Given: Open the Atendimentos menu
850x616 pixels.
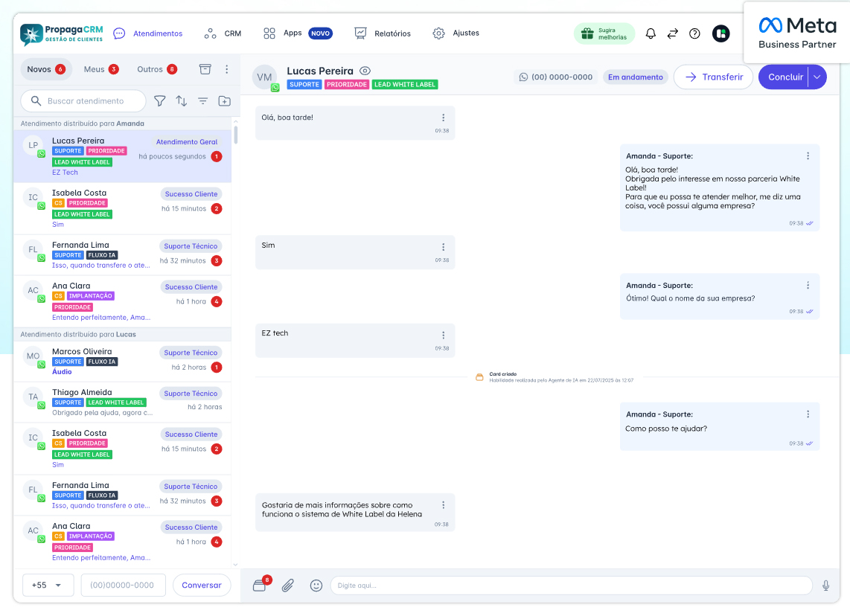Looking at the screenshot, I should [147, 33].
